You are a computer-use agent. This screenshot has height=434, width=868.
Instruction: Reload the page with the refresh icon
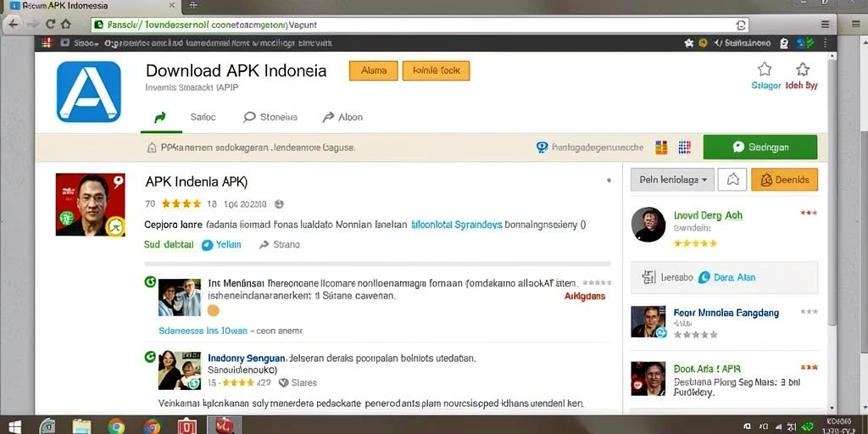click(50, 25)
